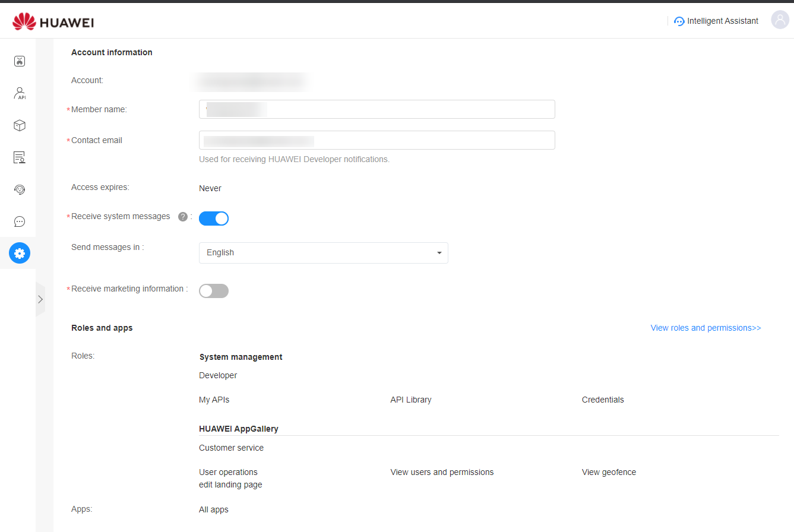
Task: Click the 'Account information' heading
Action: [x=112, y=52]
